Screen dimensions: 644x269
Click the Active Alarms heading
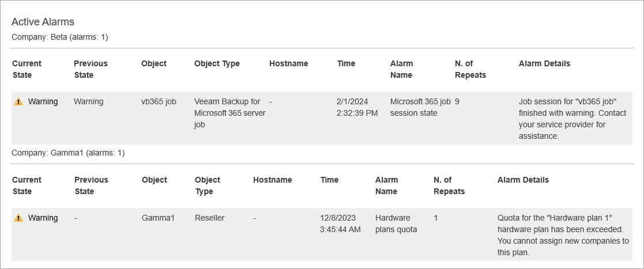[43, 22]
